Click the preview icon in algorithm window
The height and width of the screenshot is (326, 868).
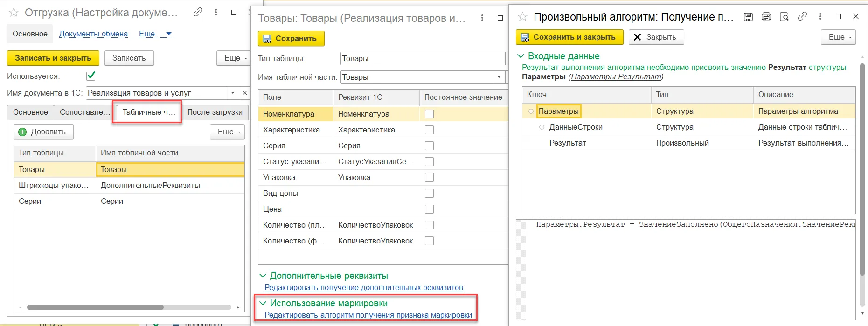point(785,17)
